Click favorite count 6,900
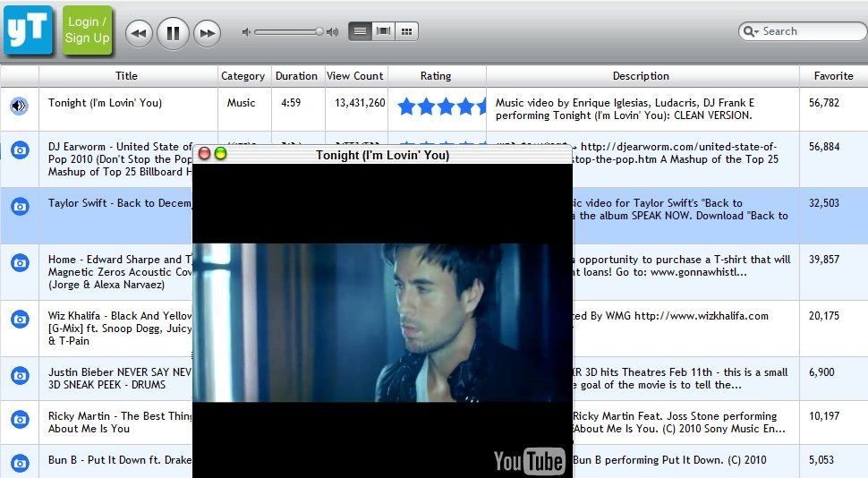 pyautogui.click(x=821, y=372)
